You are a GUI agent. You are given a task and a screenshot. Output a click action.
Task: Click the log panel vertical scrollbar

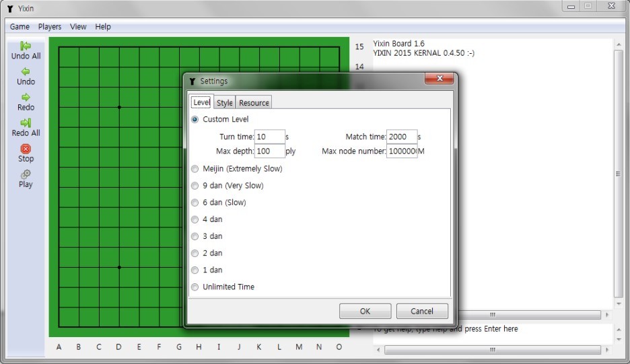coord(619,174)
